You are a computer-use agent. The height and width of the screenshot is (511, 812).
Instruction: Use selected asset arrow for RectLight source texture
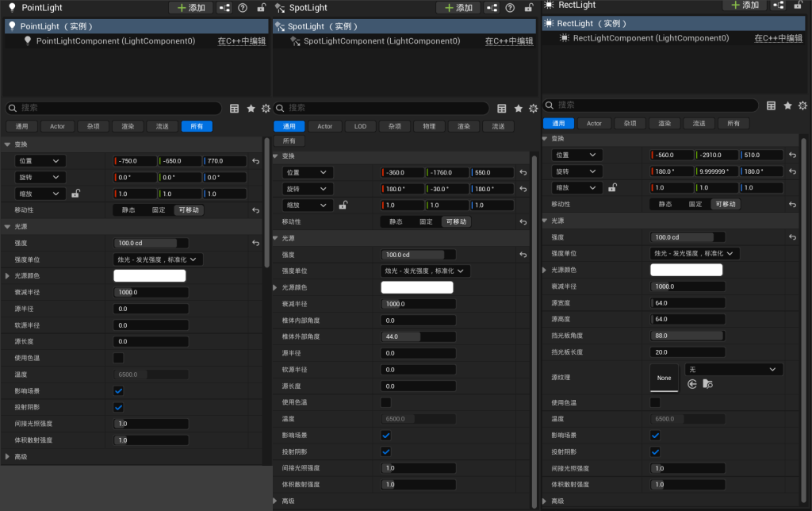tap(692, 384)
